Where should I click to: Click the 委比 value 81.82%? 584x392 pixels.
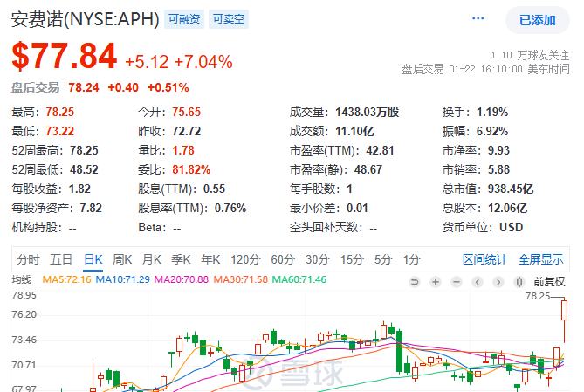pos(191,170)
